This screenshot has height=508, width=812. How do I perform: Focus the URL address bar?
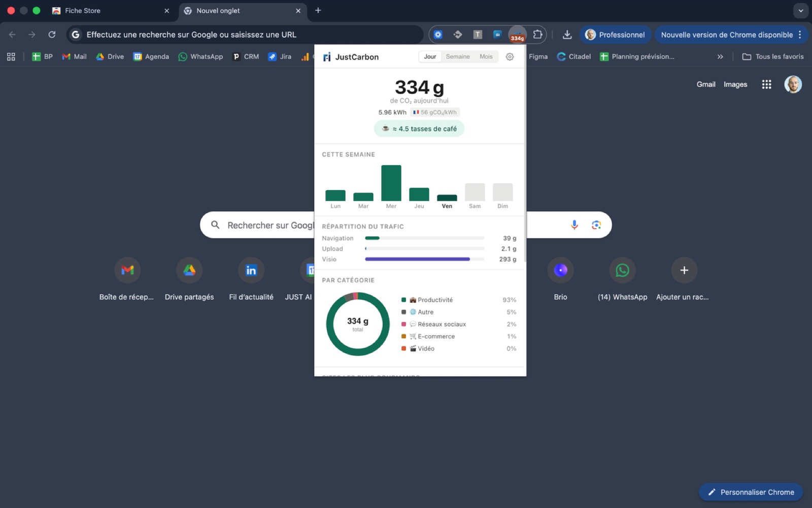tap(245, 35)
